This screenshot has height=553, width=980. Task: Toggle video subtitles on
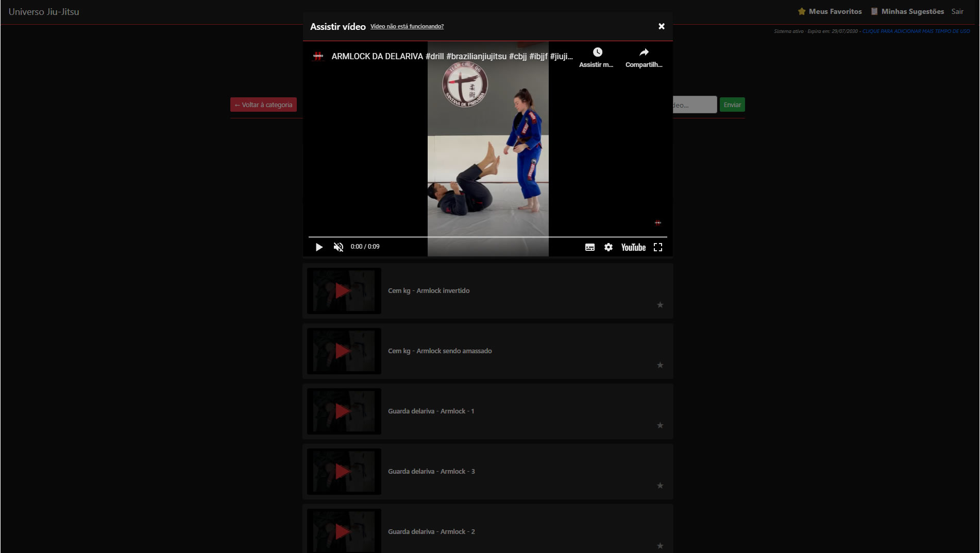tap(590, 247)
